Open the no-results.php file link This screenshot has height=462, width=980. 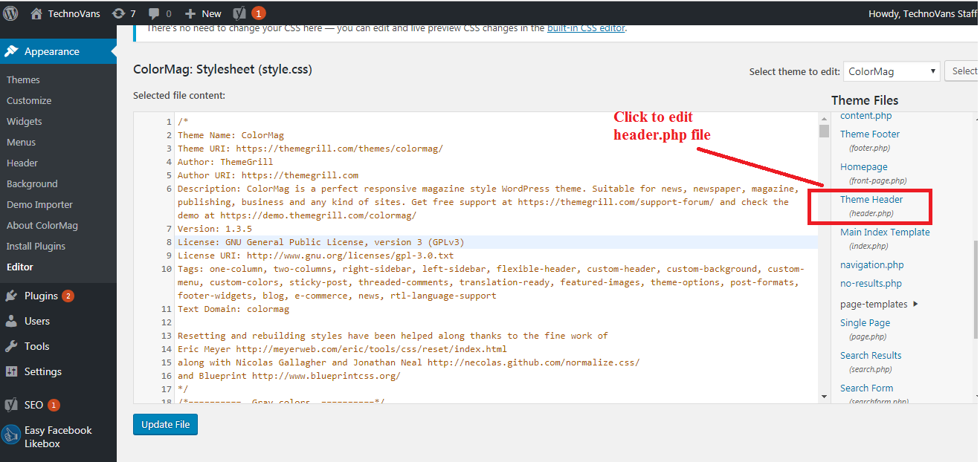[871, 283]
